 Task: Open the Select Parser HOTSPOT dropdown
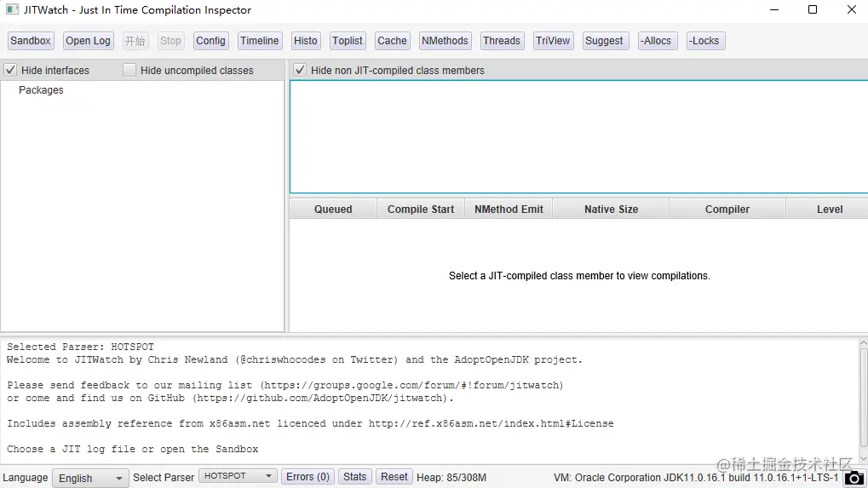pos(238,476)
